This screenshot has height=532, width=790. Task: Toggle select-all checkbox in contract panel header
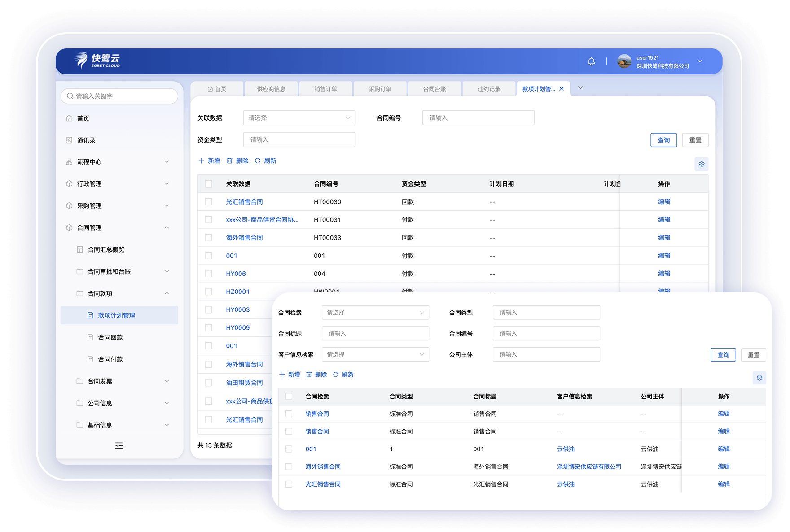pos(289,397)
